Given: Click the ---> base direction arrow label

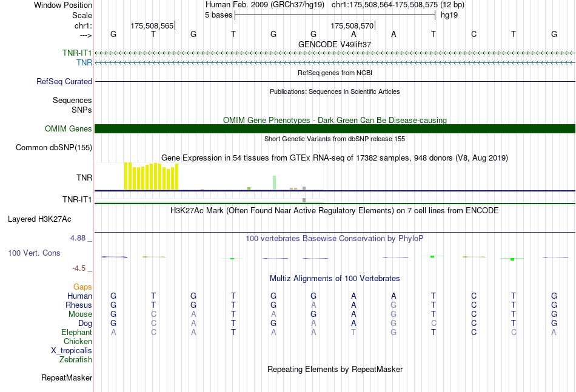Looking at the screenshot, I should tap(86, 35).
